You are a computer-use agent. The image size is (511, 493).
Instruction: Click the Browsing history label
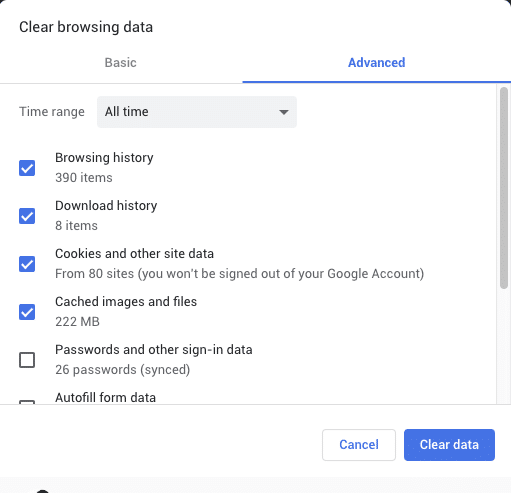click(x=104, y=157)
